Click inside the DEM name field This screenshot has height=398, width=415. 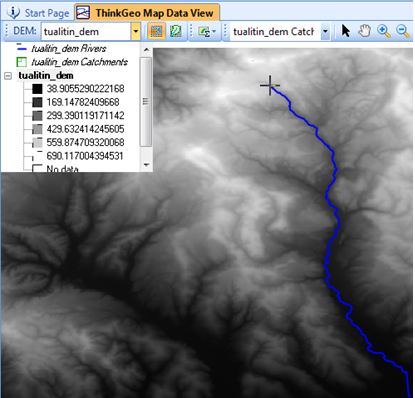coord(86,32)
